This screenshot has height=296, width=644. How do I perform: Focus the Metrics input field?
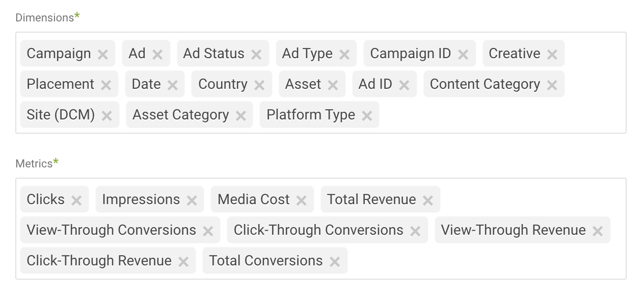[x=484, y=261]
